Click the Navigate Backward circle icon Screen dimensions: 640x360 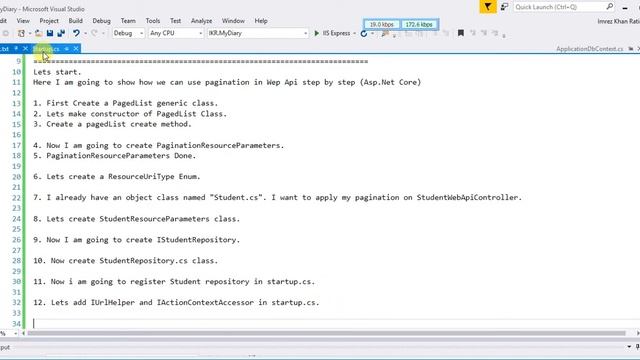pos(5,33)
